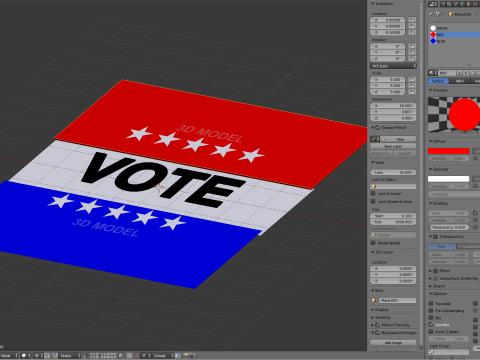Open the XYZ Euler rotation mode dropdown
The width and height of the screenshot is (480, 360).
394,66
